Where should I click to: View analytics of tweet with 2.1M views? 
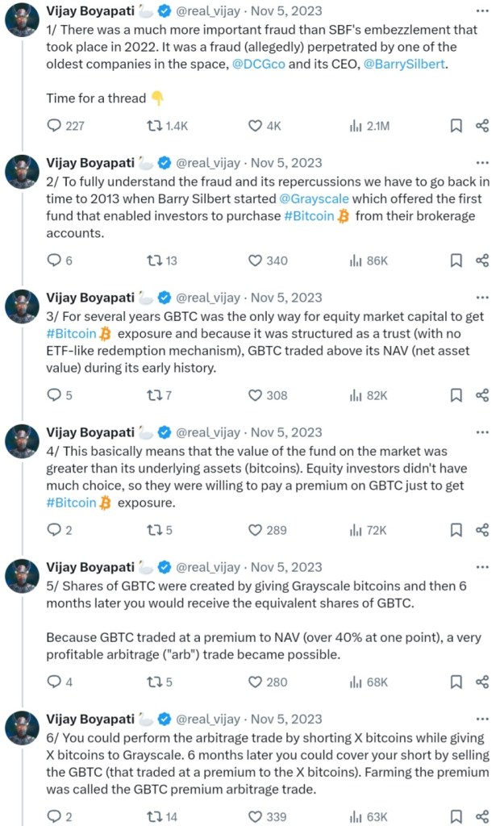click(355, 126)
